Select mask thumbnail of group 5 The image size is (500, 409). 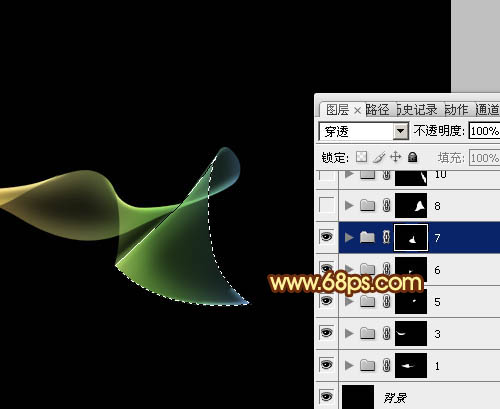pos(411,302)
